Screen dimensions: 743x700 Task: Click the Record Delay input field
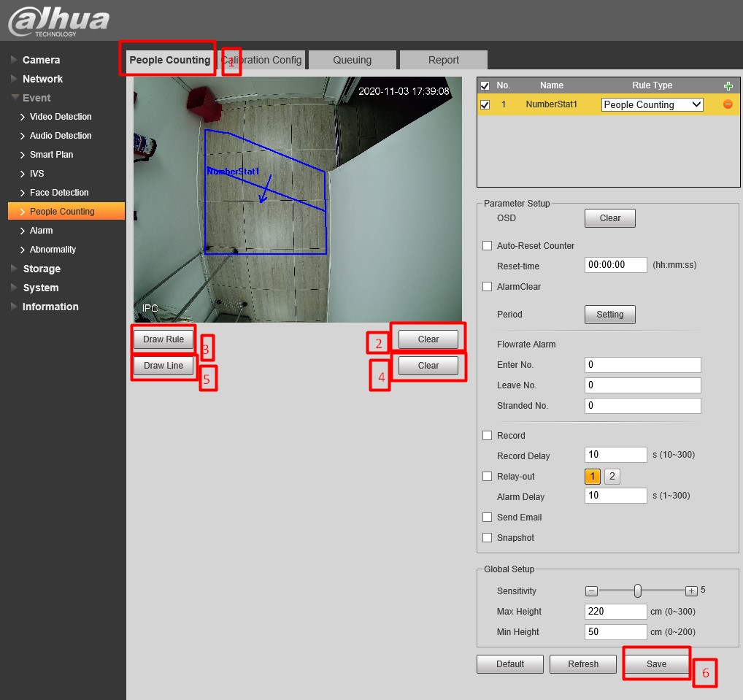pyautogui.click(x=615, y=455)
